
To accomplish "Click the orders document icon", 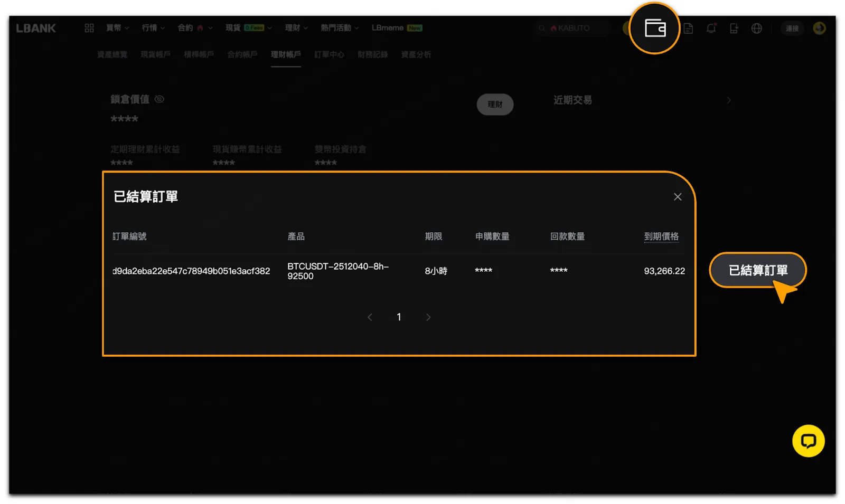I will coord(688,28).
